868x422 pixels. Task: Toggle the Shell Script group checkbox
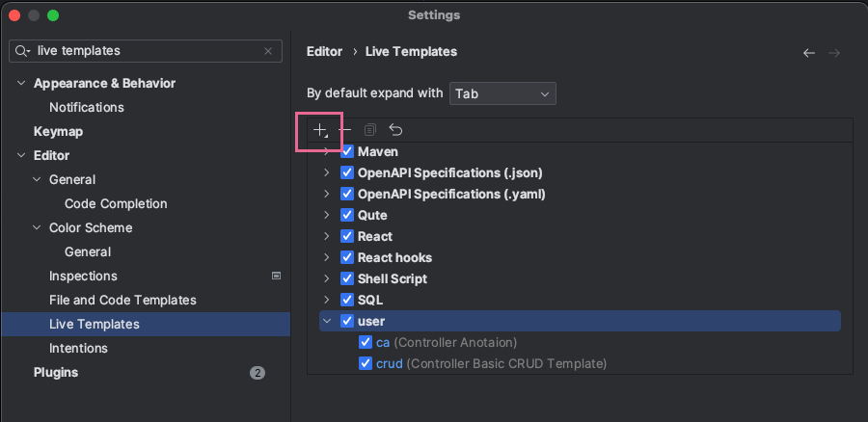coord(347,278)
